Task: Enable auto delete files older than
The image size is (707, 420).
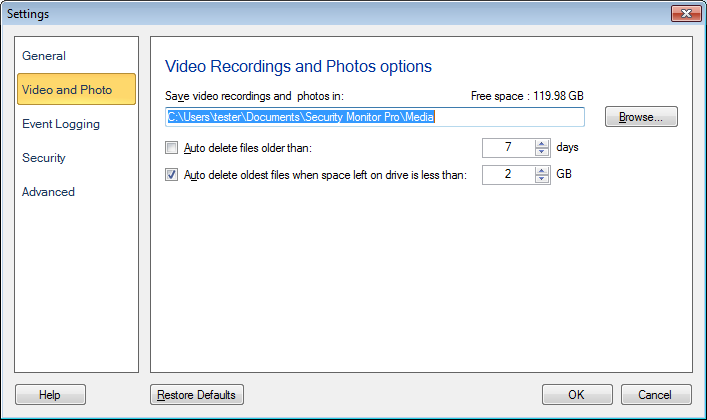Action: [171, 148]
